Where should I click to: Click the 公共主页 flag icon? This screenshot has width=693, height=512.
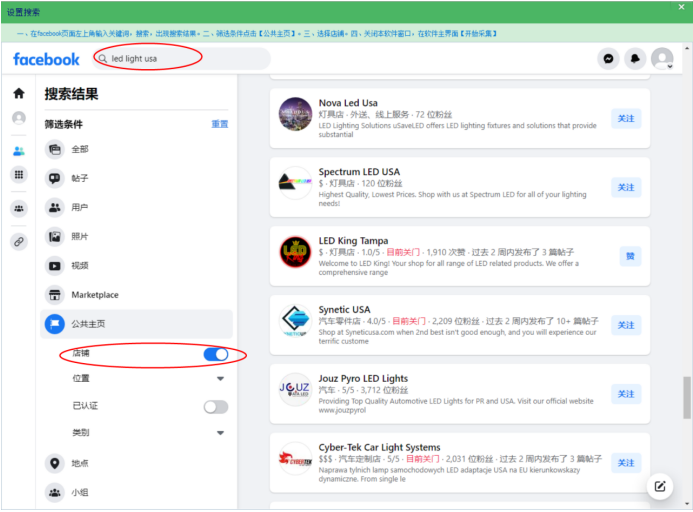click(x=54, y=324)
